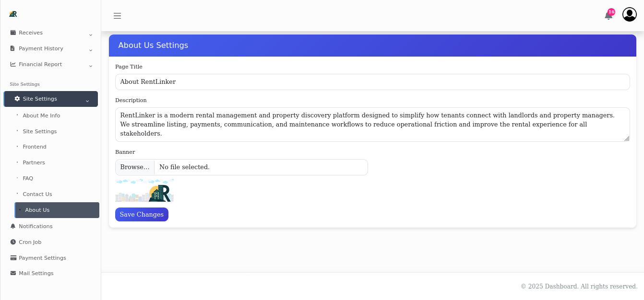Click the Notifications bell icon in sidebar
Screen dimensions: 644x300
pyautogui.click(x=13, y=226)
